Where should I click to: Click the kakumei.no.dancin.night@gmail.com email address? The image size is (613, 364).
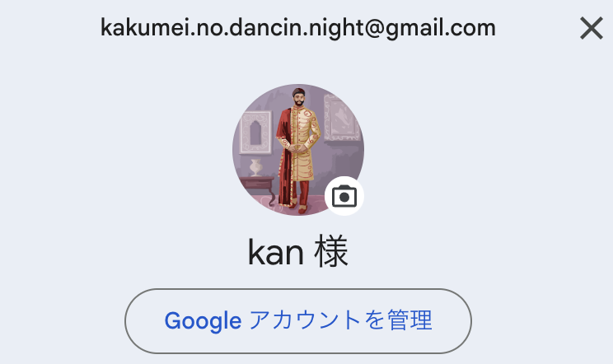pos(298,28)
